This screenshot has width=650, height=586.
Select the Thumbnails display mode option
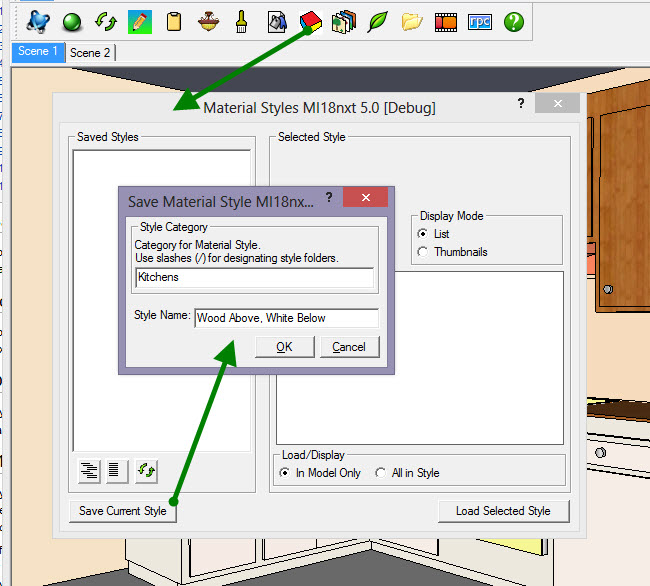422,252
